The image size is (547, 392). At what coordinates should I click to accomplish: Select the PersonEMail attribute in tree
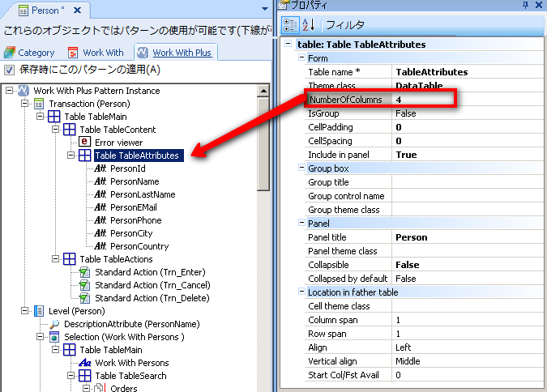(133, 207)
